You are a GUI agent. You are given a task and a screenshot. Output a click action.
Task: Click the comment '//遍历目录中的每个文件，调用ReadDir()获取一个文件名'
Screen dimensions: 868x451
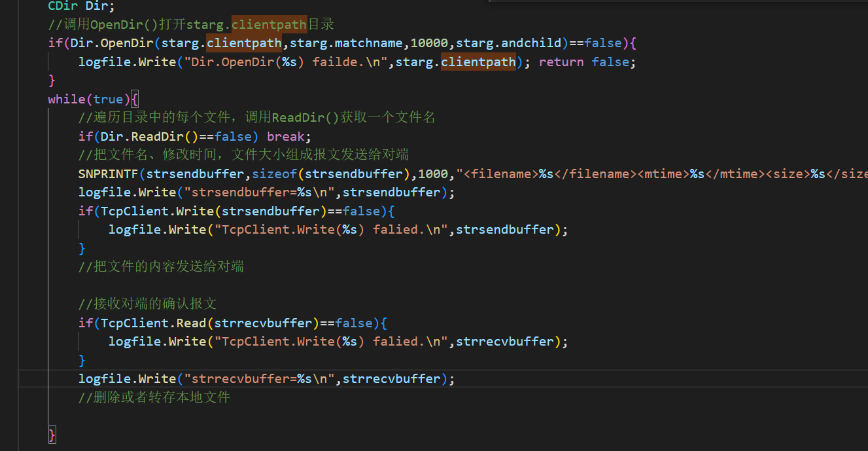pos(257,118)
